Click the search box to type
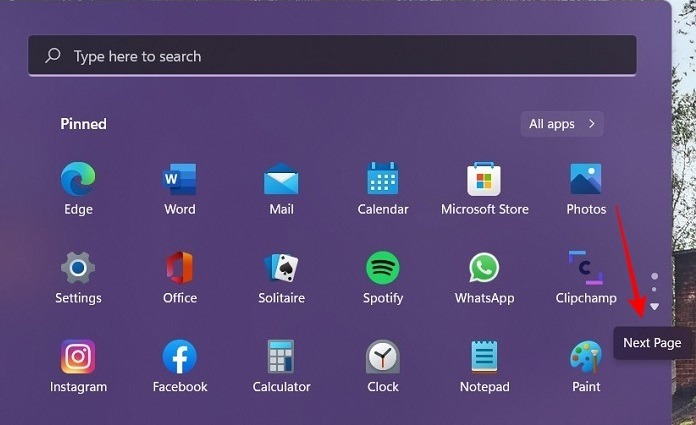 pos(332,56)
